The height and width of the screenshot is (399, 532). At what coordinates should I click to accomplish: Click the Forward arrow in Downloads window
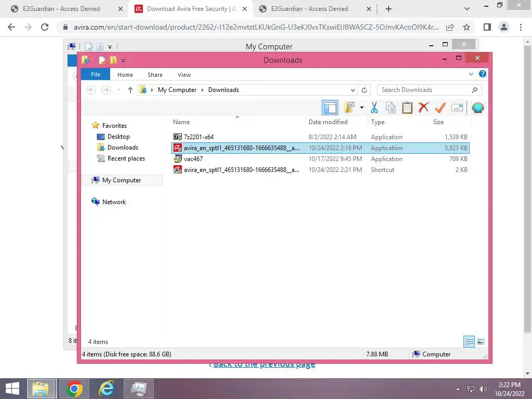[x=106, y=90]
